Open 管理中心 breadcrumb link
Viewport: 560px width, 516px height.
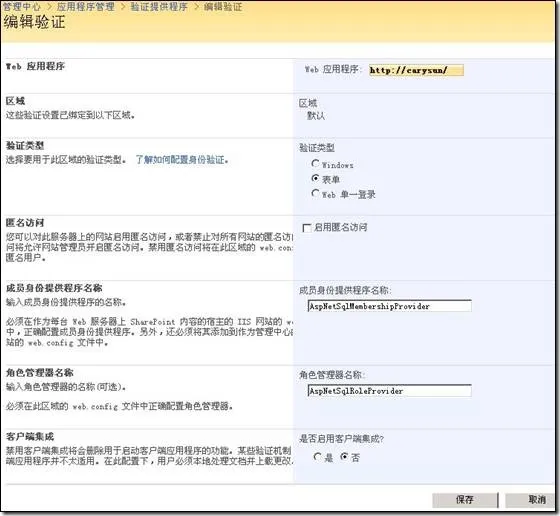pyautogui.click(x=22, y=7)
